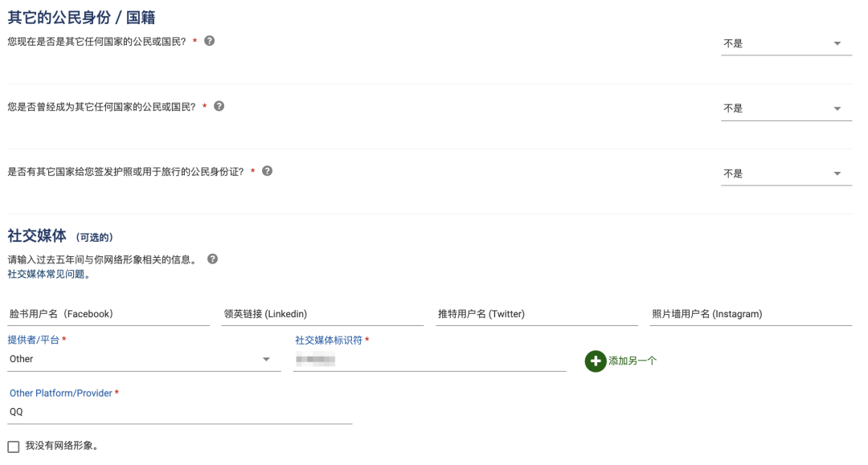The width and height of the screenshot is (868, 465).
Task: Click the help icon beside the past citizenship question
Action: coord(217,106)
